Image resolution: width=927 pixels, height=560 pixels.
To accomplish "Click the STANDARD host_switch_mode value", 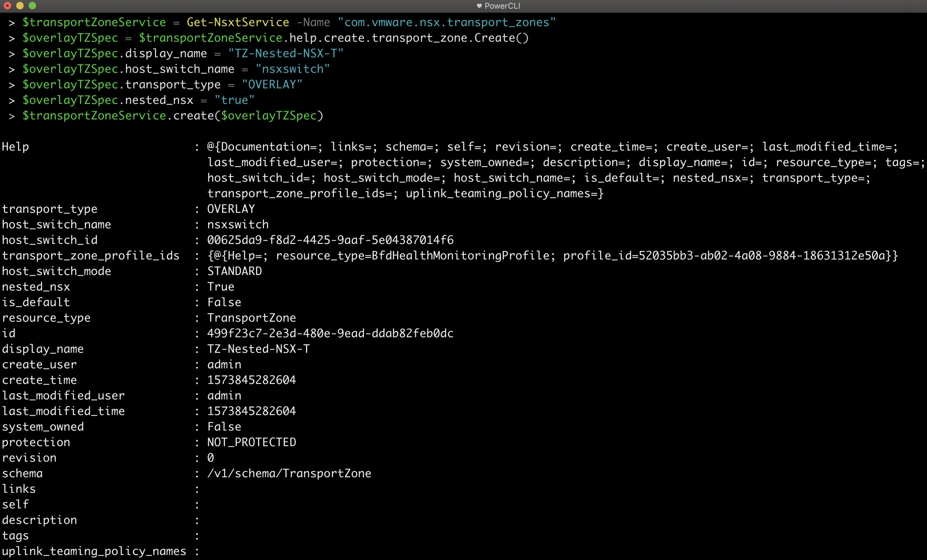I will click(x=234, y=271).
